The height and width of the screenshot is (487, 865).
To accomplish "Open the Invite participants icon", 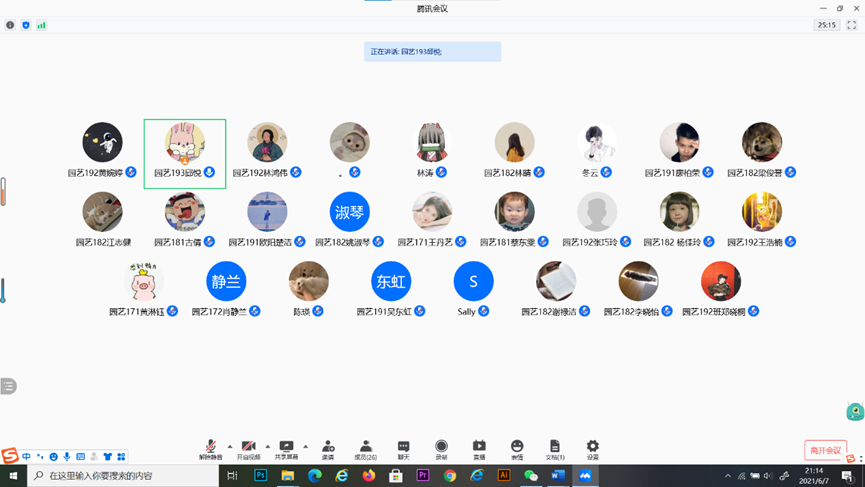I will (328, 447).
